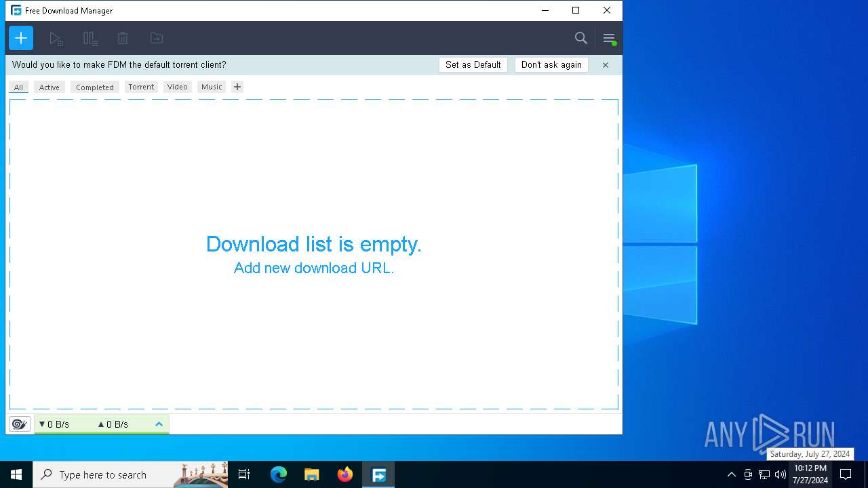The height and width of the screenshot is (488, 868).
Task: Click the delete download trash icon
Action: (123, 39)
